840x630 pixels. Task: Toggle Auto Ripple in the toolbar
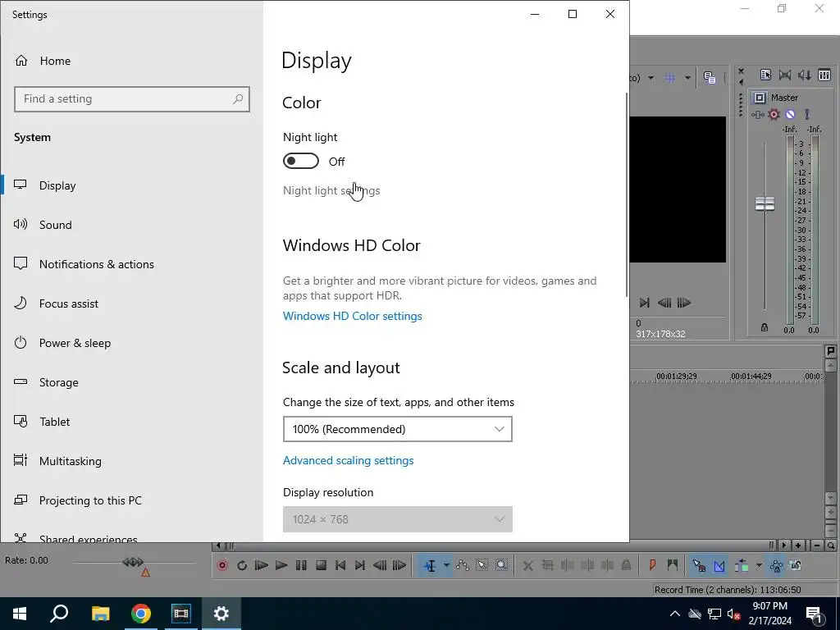click(742, 565)
